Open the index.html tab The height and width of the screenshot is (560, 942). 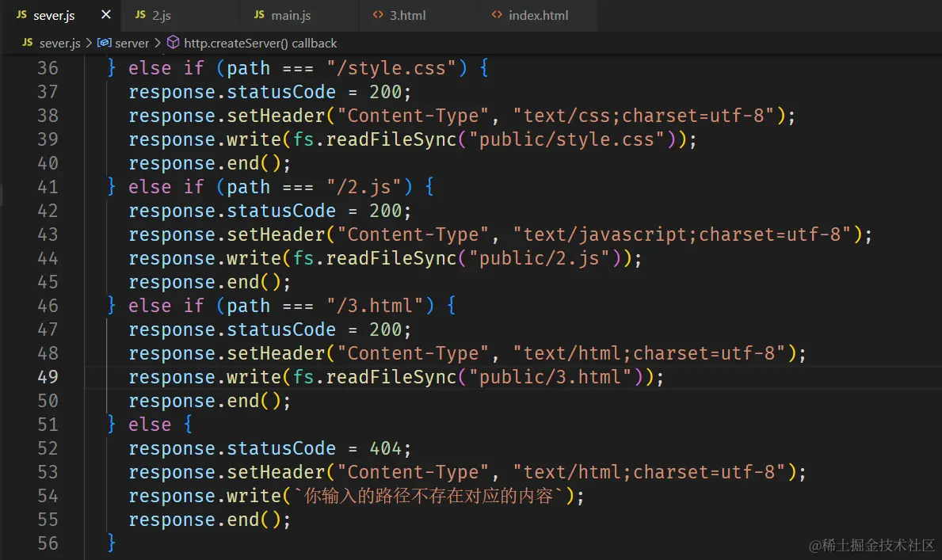click(538, 15)
